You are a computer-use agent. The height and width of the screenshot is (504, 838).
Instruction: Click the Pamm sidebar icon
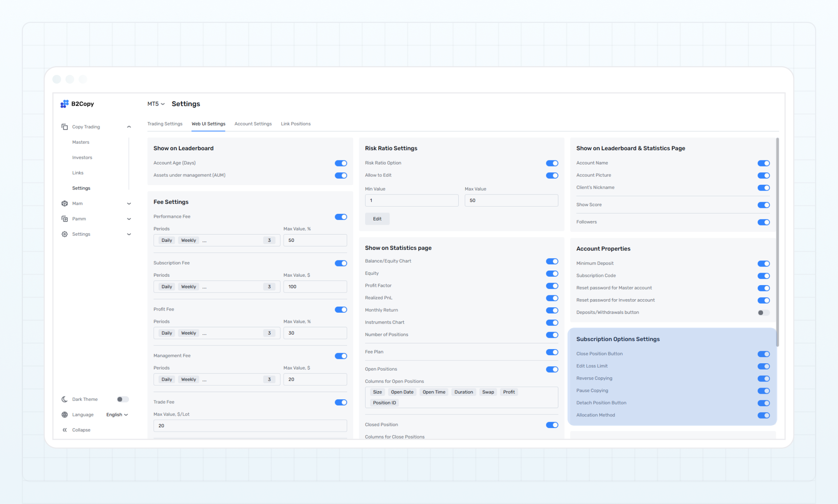click(65, 219)
